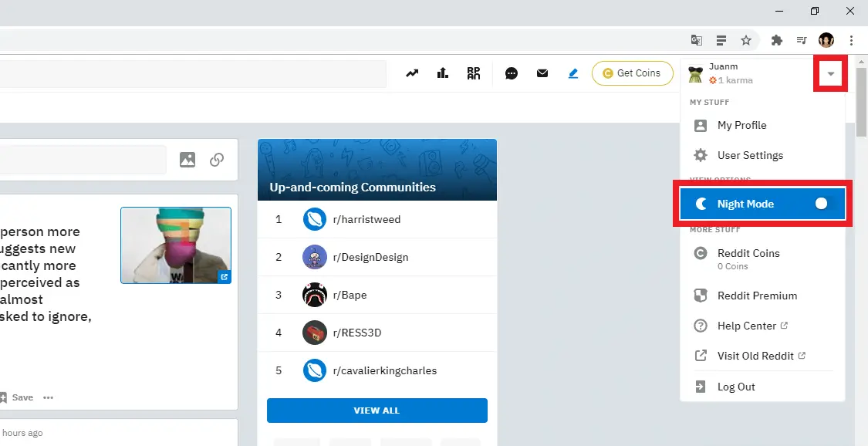This screenshot has height=446, width=868.
Task: Save the post
Action: 17,397
